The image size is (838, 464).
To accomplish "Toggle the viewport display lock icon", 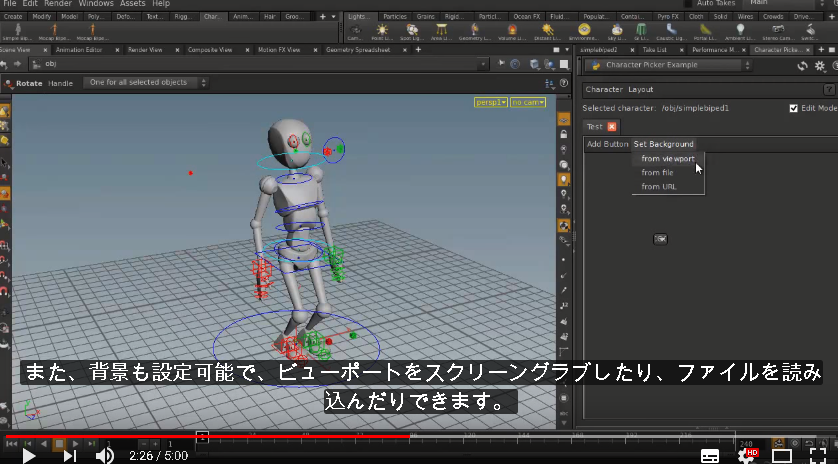I will [x=564, y=134].
